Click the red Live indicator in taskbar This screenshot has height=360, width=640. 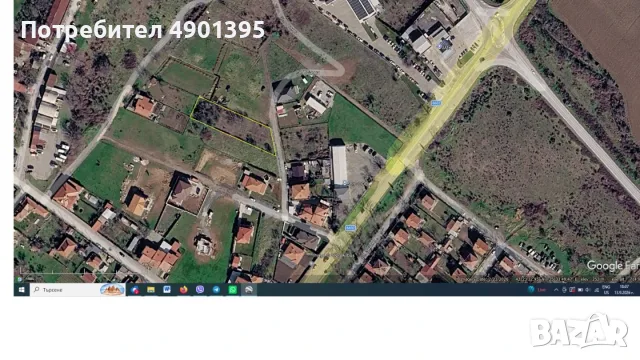click(x=542, y=290)
